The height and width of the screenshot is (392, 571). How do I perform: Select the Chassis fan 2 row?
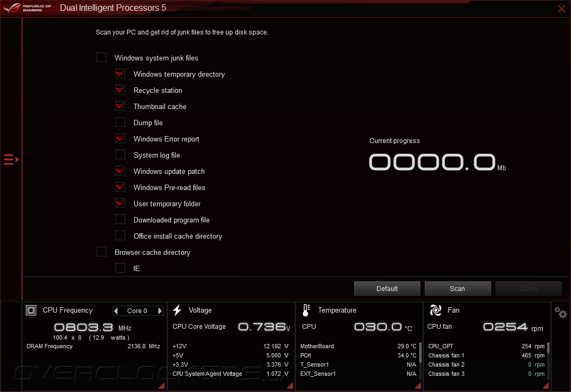[486, 364]
